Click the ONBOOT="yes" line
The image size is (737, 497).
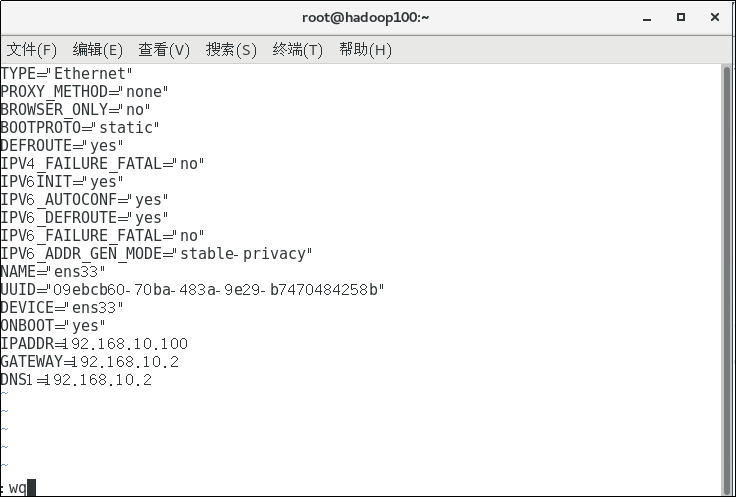coord(53,326)
